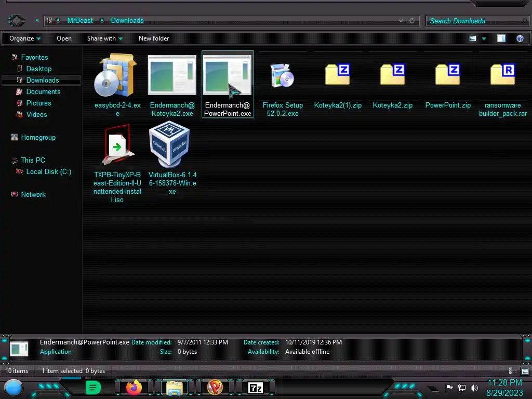The height and width of the screenshot is (399, 532).
Task: Open File Explorer taskbar button
Action: [x=175, y=388]
